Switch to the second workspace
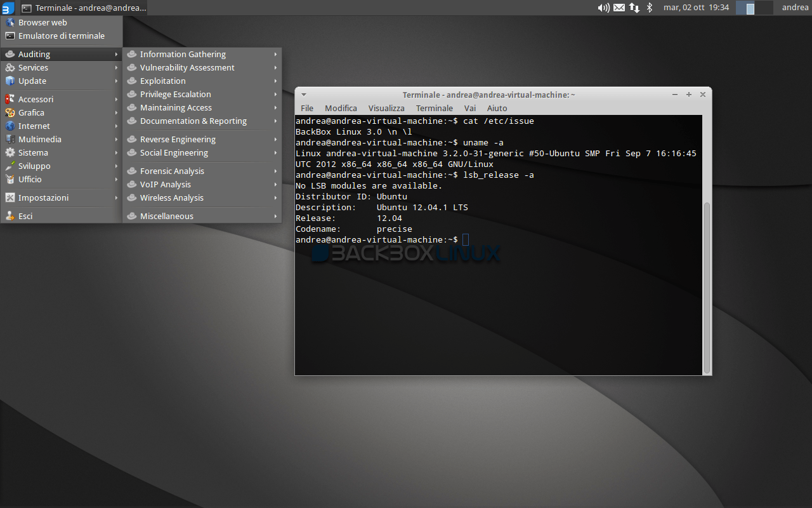 tap(764, 8)
